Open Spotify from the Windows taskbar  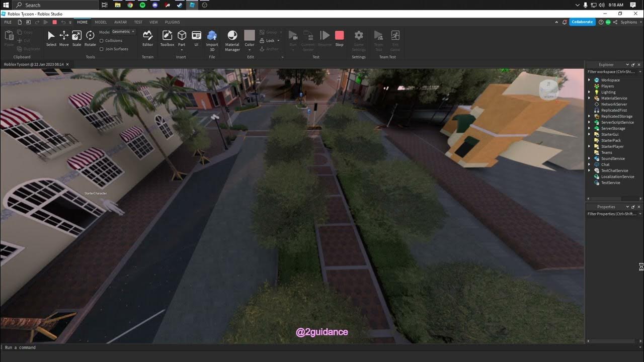pos(142,5)
